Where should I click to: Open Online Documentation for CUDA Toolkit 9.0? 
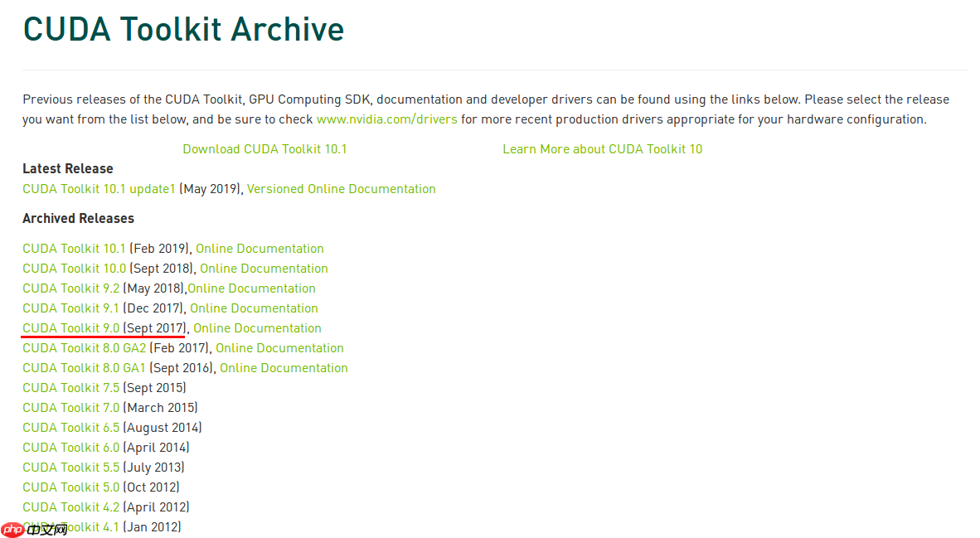pos(257,328)
